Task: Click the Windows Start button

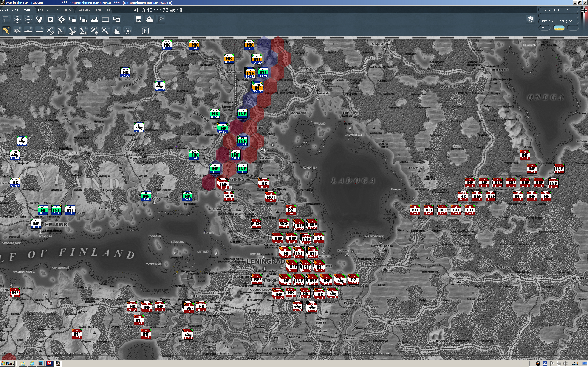Action: (8, 363)
